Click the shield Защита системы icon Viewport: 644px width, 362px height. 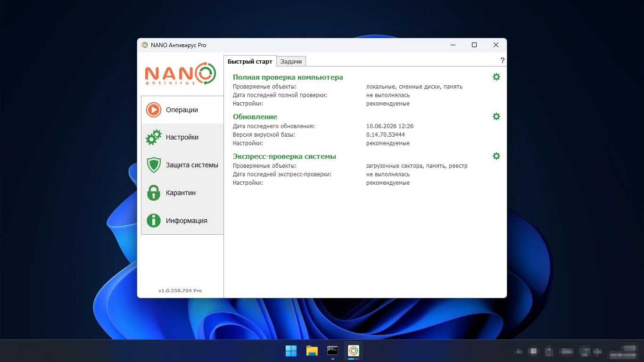(x=154, y=165)
